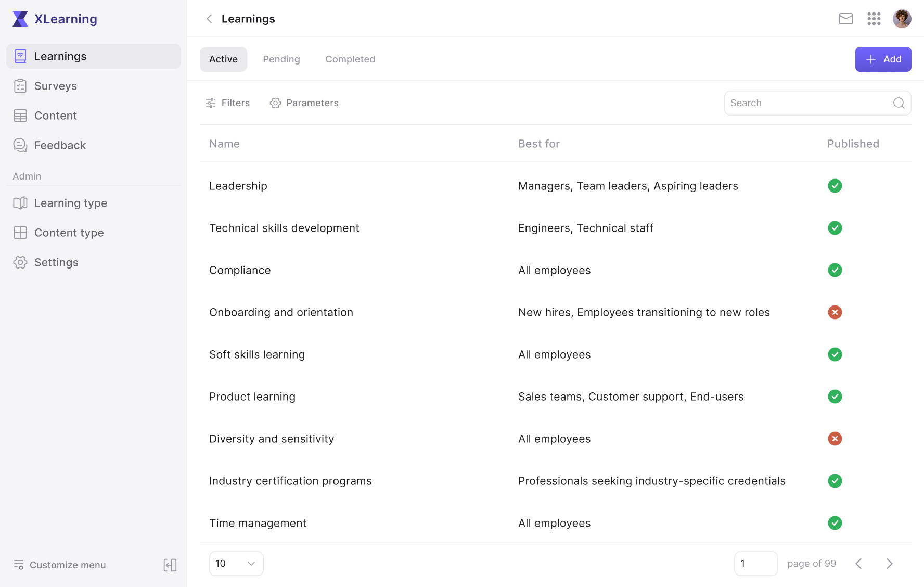924x587 pixels.
Task: Open the Leadership learning row
Action: [556, 186]
